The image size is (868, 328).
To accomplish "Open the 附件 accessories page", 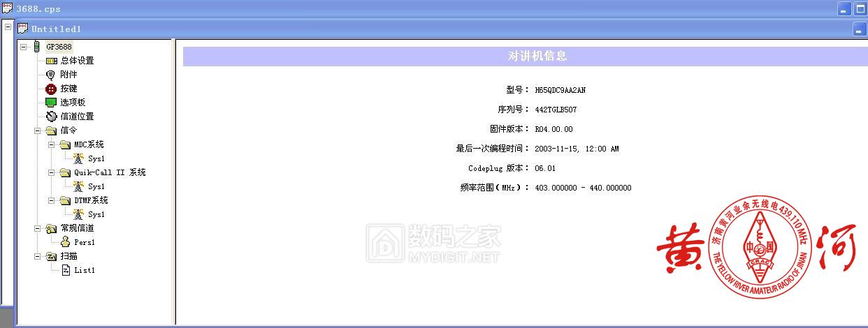I will [68, 75].
